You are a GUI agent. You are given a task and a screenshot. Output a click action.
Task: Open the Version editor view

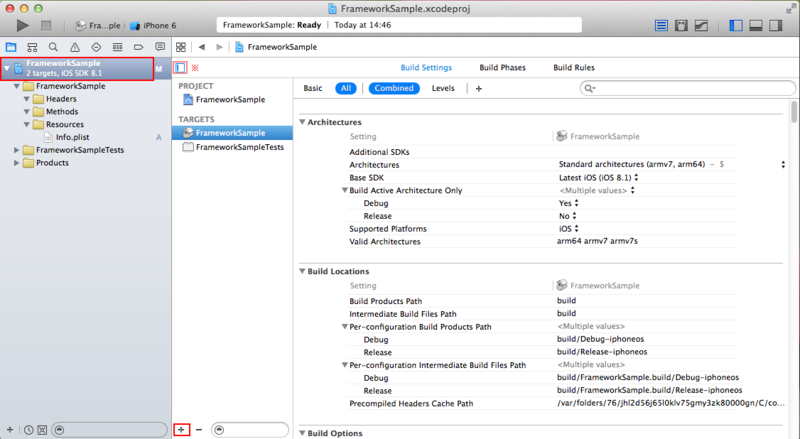point(701,25)
